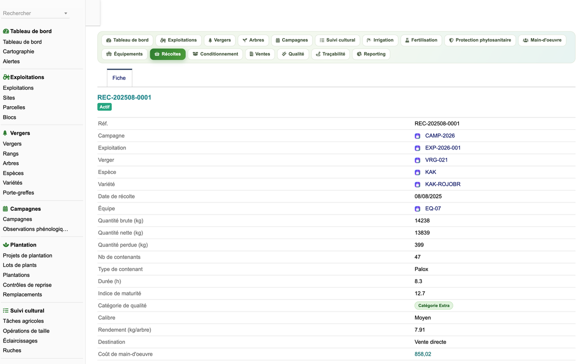Image resolution: width=588 pixels, height=364 pixels.
Task: Open Sites in the sidebar
Action: tap(9, 98)
